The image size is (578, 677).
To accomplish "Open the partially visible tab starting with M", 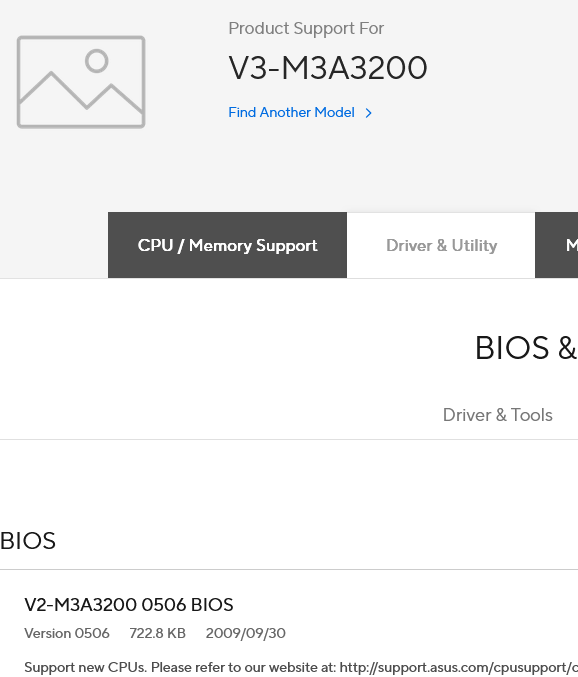I will (x=557, y=245).
